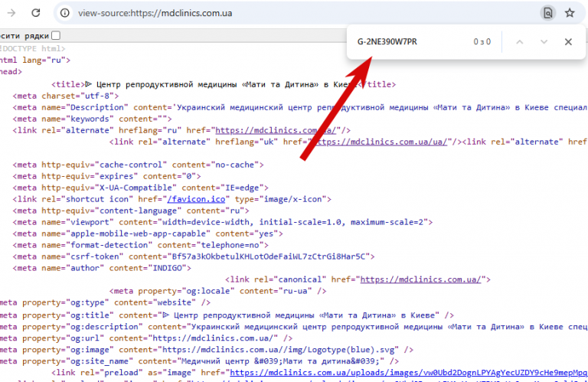Viewport: 588px width, 382px height.
Task: Close the find bar
Action: [568, 41]
